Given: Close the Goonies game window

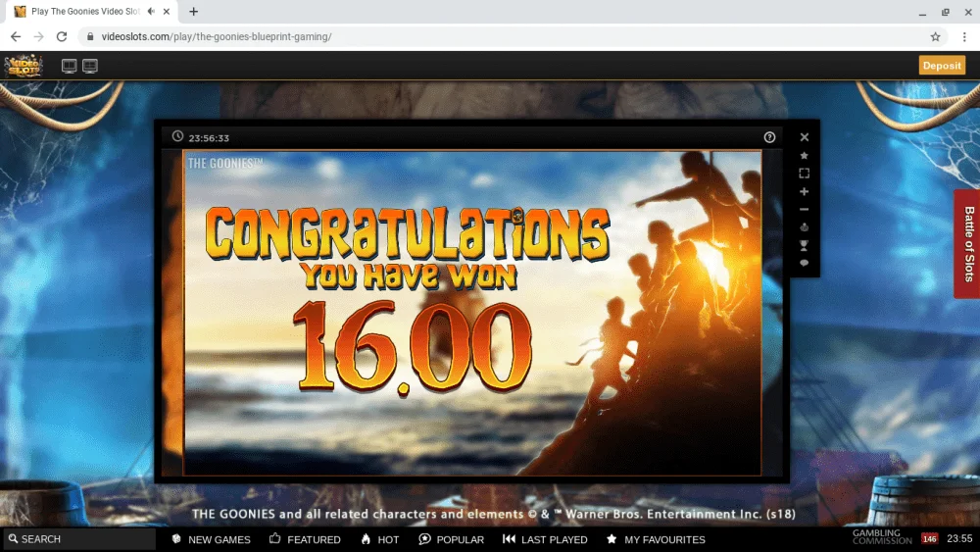Looking at the screenshot, I should 805,137.
